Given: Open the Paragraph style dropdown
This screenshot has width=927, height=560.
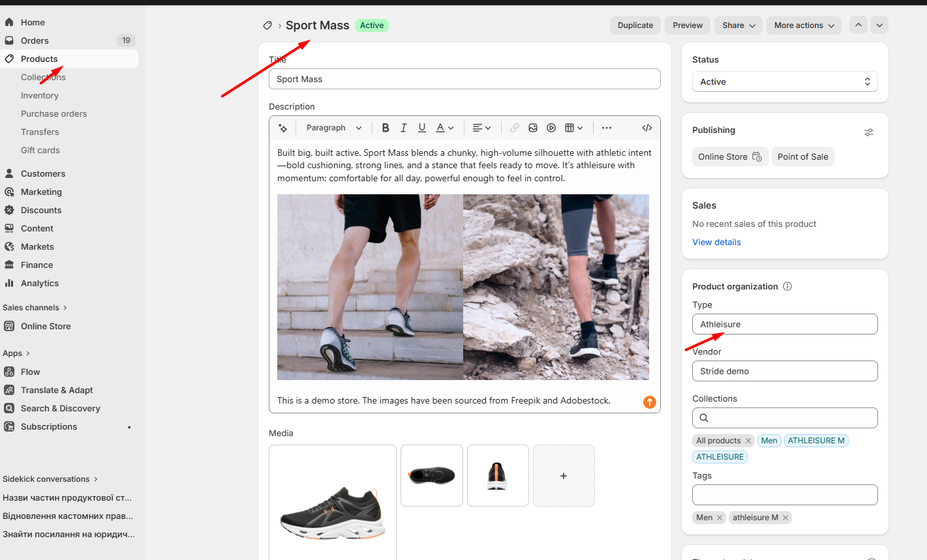Looking at the screenshot, I should (x=333, y=128).
